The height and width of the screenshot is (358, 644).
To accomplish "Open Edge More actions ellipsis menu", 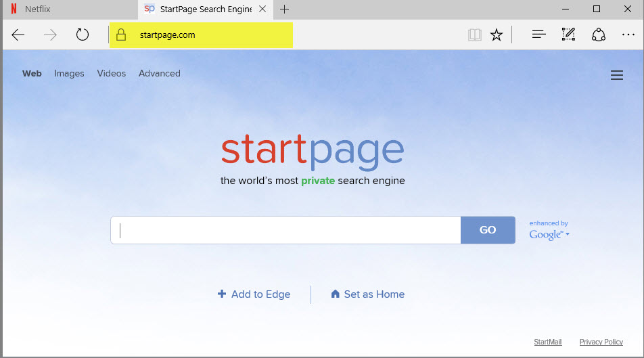I will (628, 35).
